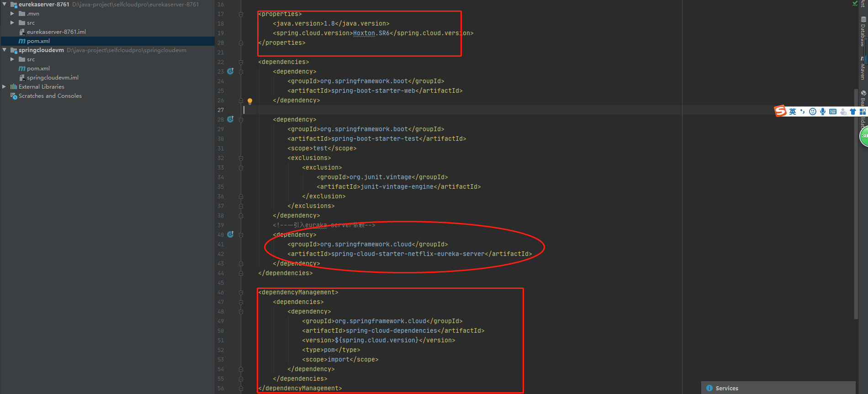Click the underlined Hoxton text on line 19
The height and width of the screenshot is (394, 868).
tap(364, 33)
